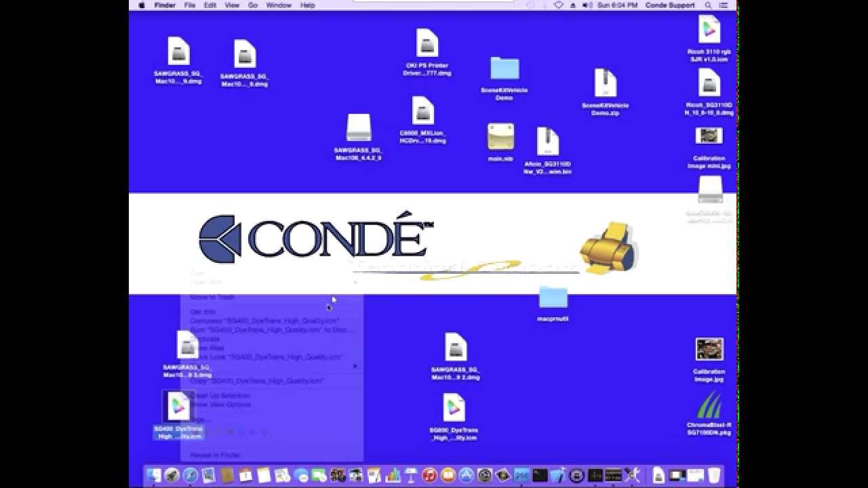
Task: Open Launchpad from the Dock
Action: pos(172,475)
